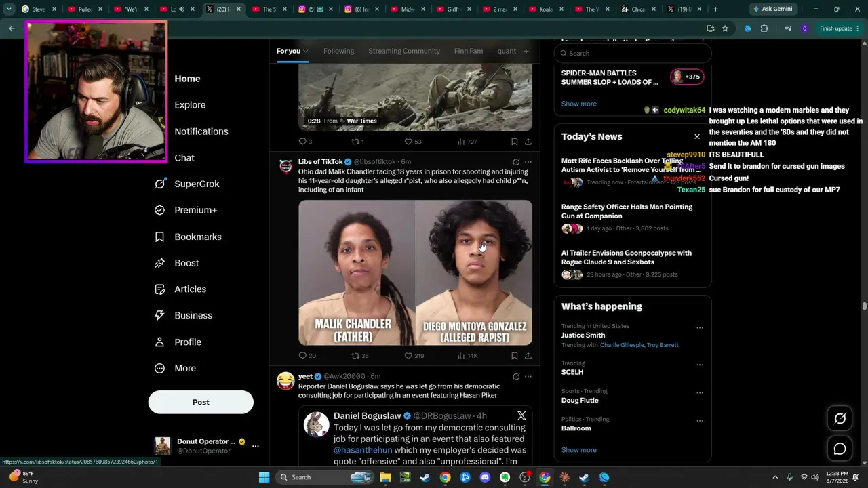Screen dimensions: 868x488
Task: Add a new timeline tab with plus
Action: pos(526,51)
